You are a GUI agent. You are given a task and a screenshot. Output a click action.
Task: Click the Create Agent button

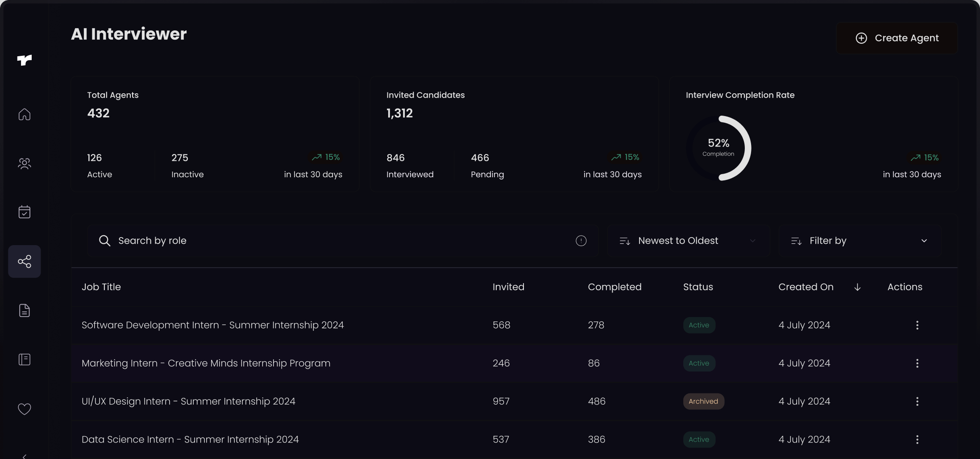click(897, 38)
